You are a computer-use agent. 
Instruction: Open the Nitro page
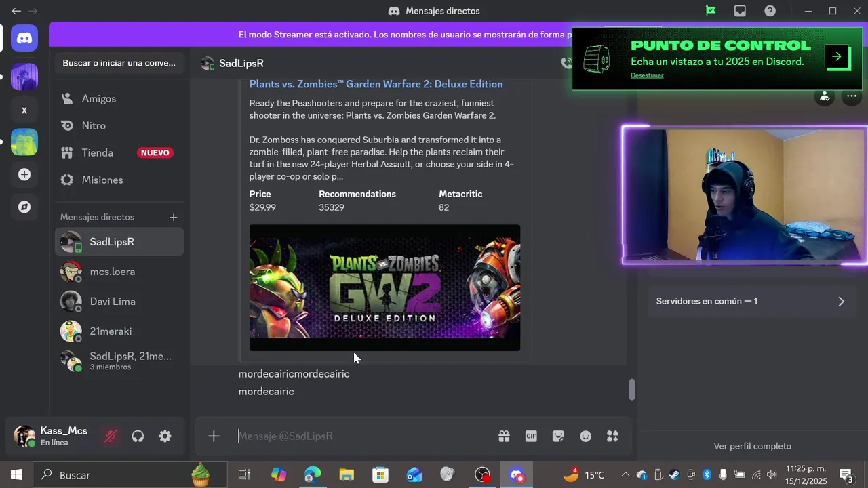coord(119,125)
